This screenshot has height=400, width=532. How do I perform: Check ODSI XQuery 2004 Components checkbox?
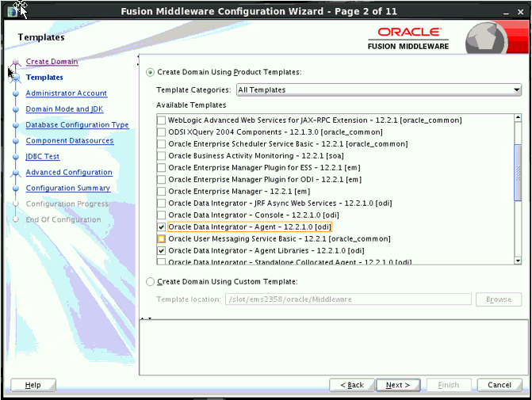(162, 131)
